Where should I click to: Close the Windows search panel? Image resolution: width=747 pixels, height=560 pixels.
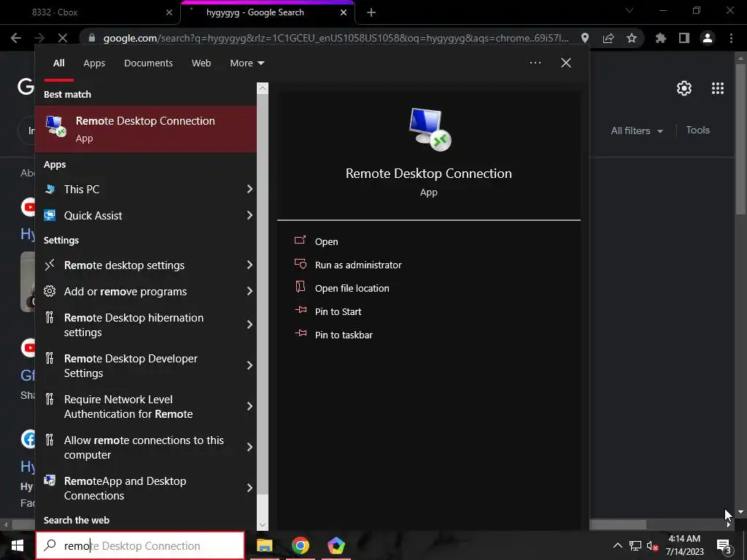566,63
